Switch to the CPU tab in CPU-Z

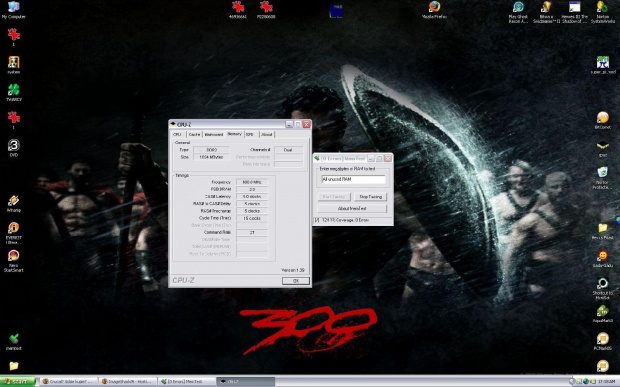177,134
